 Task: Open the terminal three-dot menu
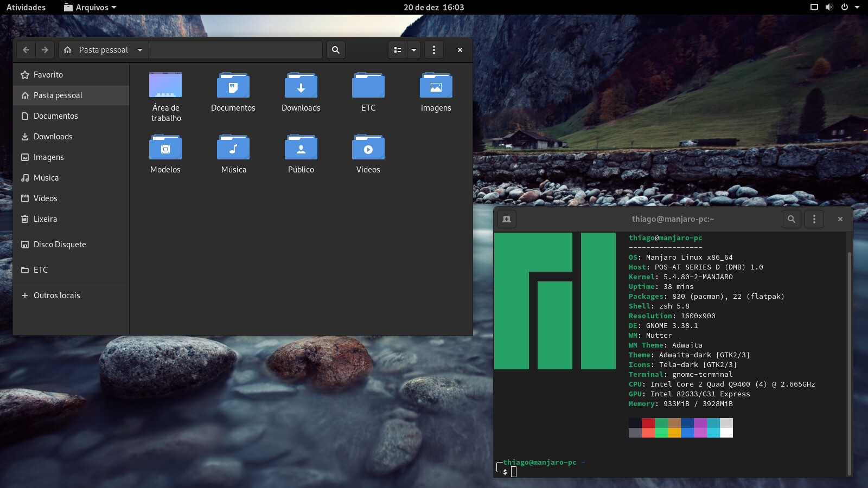tap(814, 219)
